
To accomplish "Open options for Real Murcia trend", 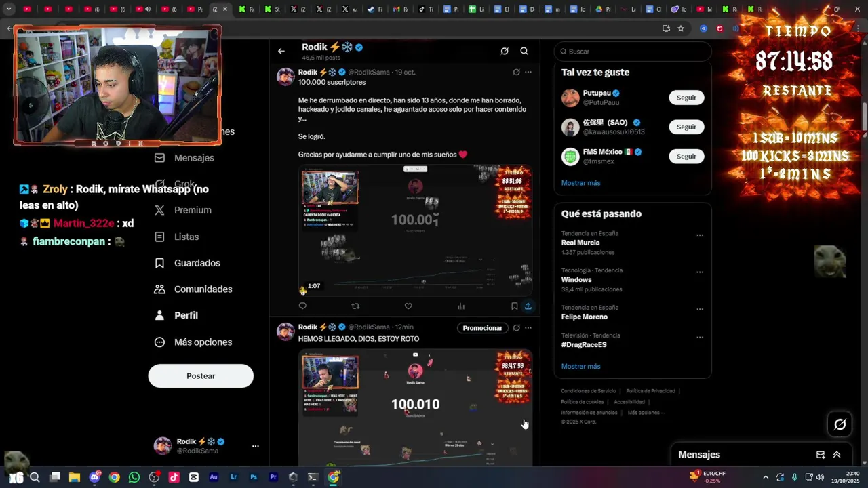I will (x=700, y=235).
